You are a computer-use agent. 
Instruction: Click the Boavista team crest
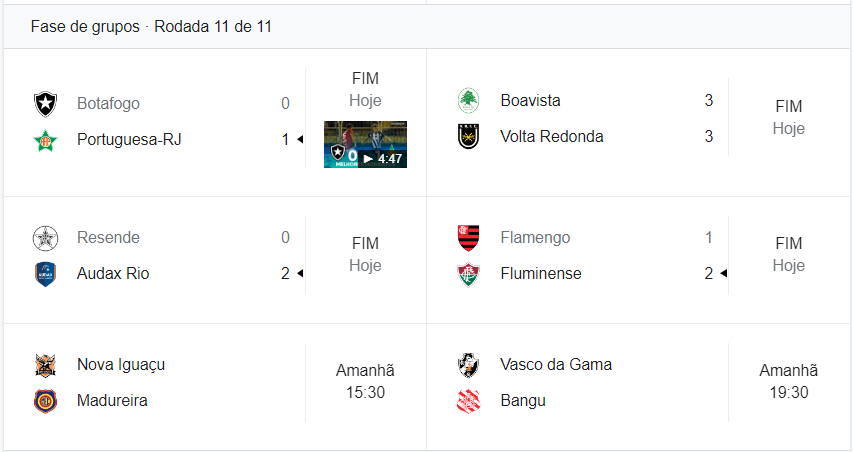[468, 100]
